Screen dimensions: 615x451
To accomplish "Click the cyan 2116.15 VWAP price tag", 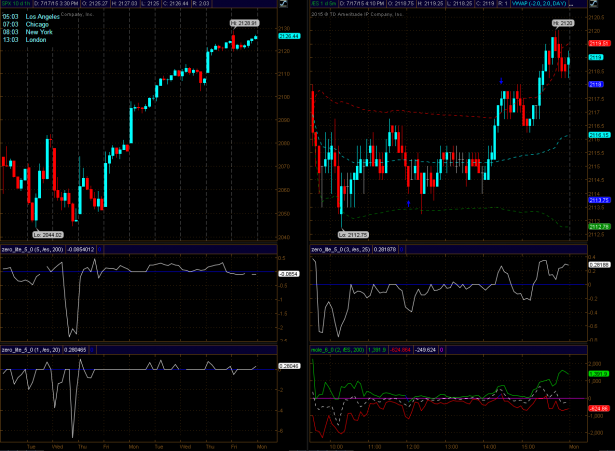I will point(599,135).
